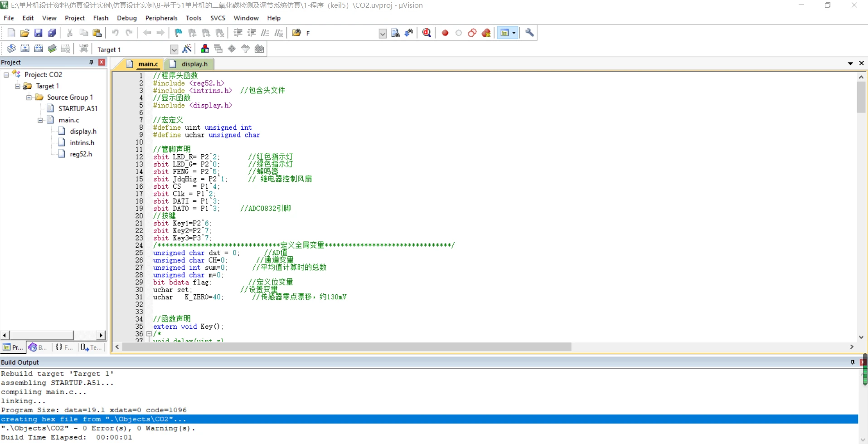Close the active editor tab

[x=861, y=63]
